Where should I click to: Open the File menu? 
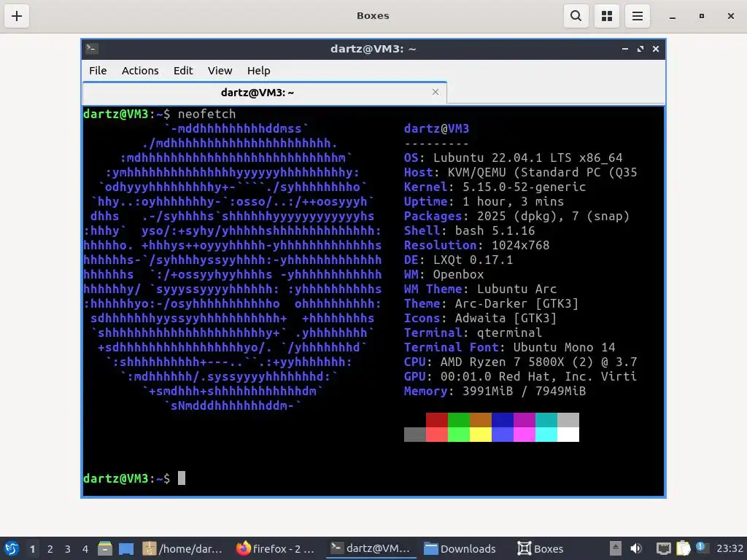[x=98, y=71]
